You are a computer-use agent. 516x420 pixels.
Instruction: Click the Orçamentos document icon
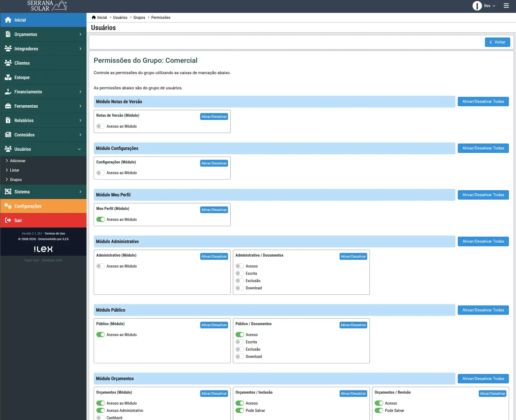[x=8, y=34]
